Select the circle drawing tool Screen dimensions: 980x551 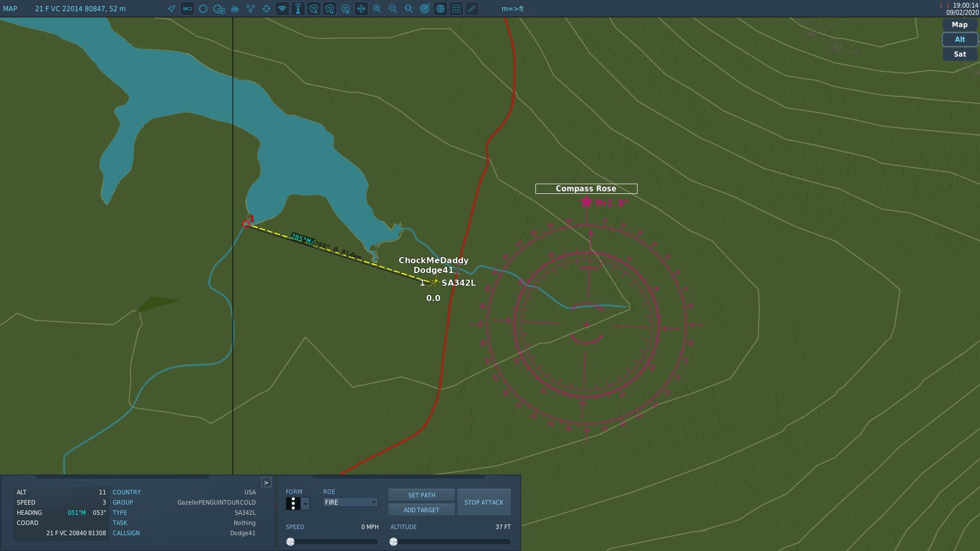coord(203,9)
